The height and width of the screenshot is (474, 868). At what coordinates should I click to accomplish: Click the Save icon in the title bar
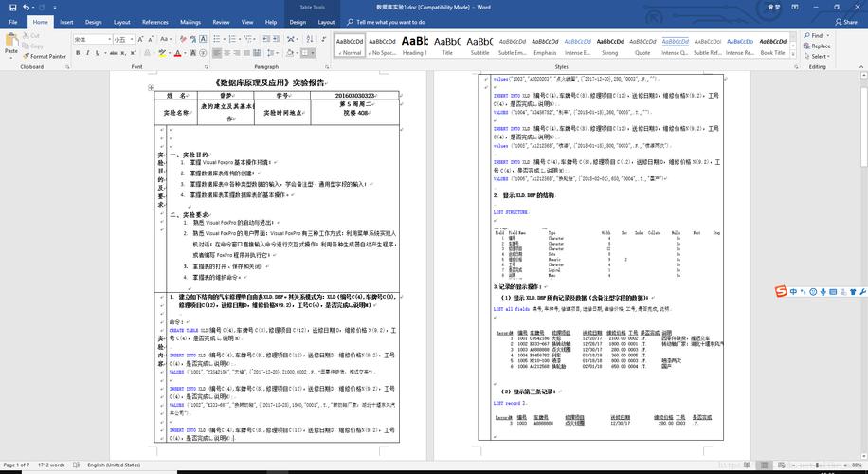[x=12, y=8]
